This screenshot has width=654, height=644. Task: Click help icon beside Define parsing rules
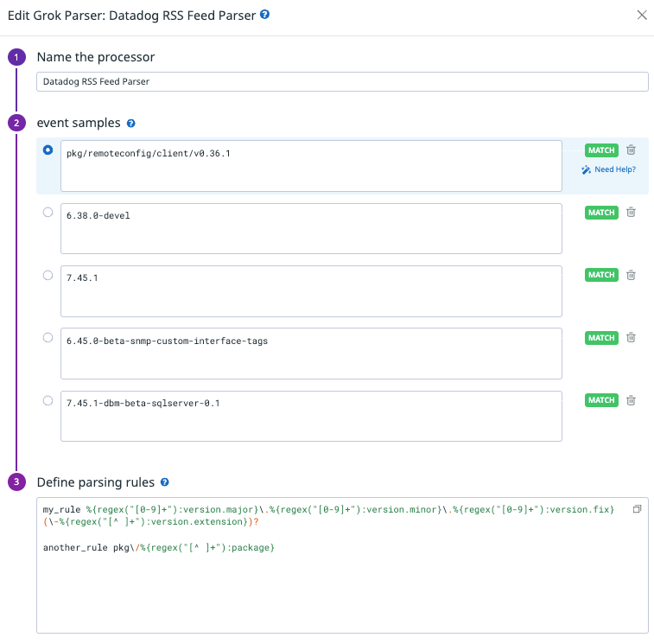click(x=164, y=482)
